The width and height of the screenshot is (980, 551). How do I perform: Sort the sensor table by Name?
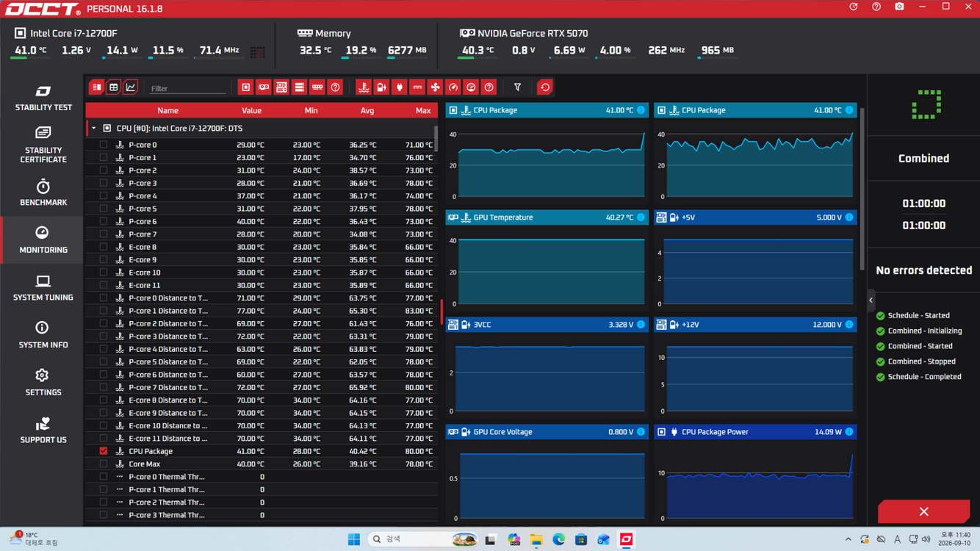click(167, 110)
